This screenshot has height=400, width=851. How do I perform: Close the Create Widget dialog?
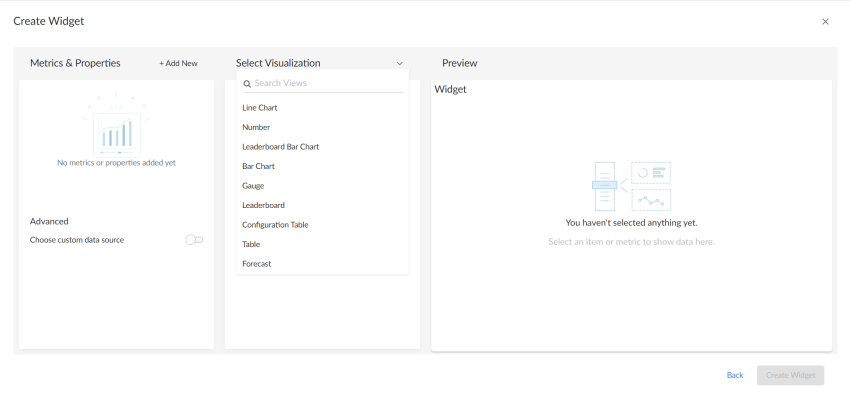click(825, 21)
